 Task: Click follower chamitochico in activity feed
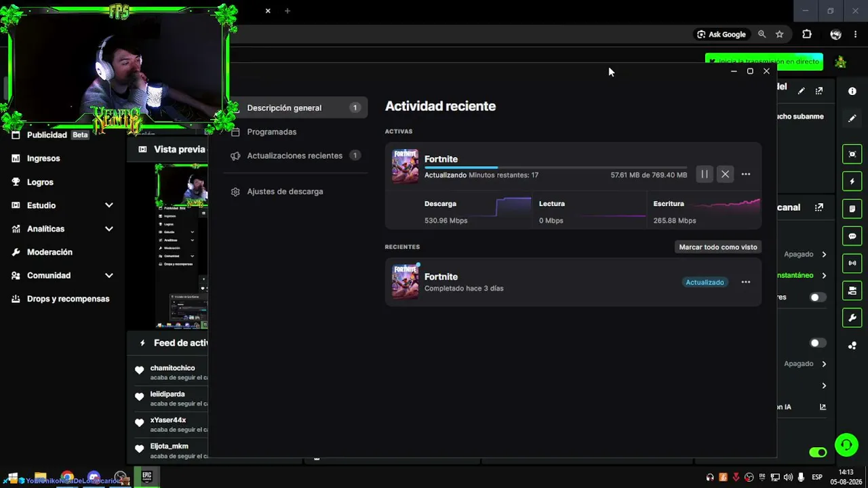point(172,368)
